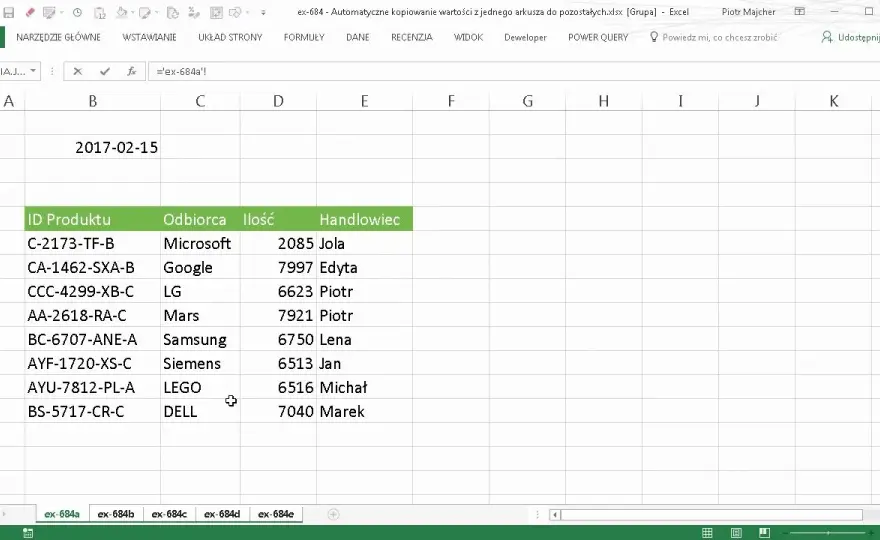Click the Save icon in quick access toolbar
Image resolution: width=880 pixels, height=540 pixels.
(8, 12)
